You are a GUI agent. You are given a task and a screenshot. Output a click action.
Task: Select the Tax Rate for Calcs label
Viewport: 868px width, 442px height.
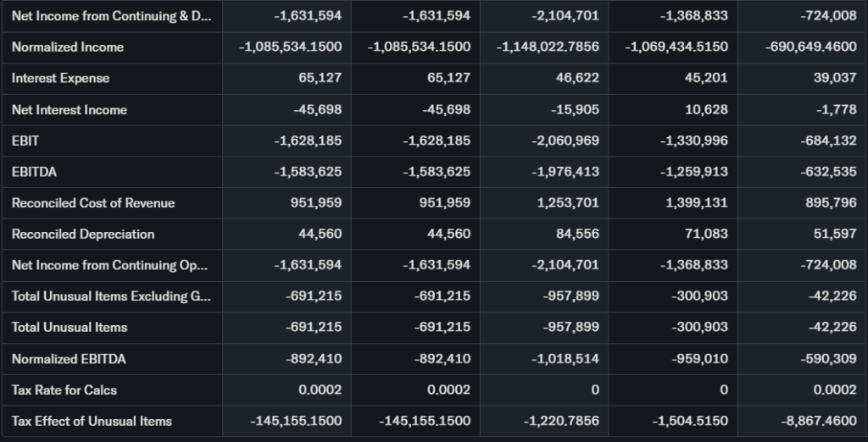pyautogui.click(x=64, y=390)
